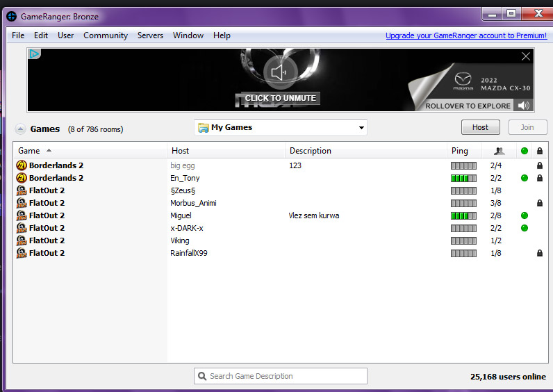This screenshot has height=392, width=553.
Task: Sort by the players icon column header
Action: pyautogui.click(x=499, y=151)
